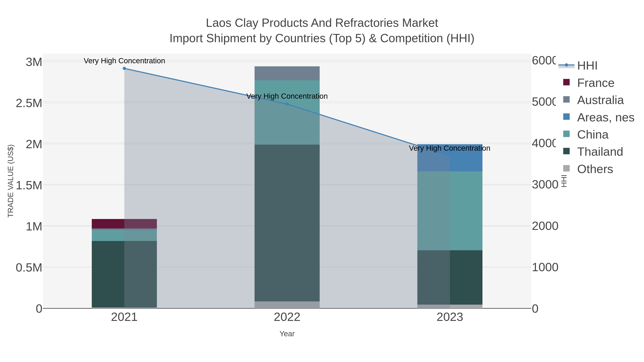
Task: Click the 'Very High Concentration' label above 2021
Action: point(124,61)
